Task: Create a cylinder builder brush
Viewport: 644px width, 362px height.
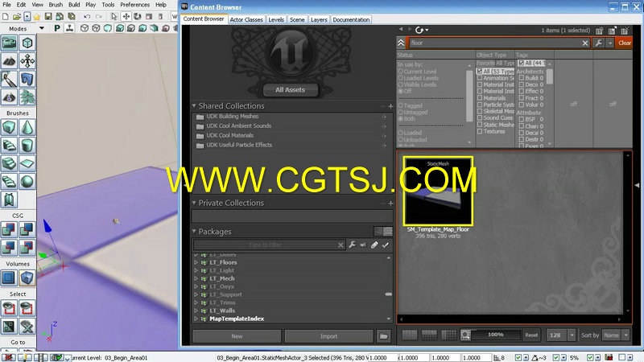Action: pos(27,146)
